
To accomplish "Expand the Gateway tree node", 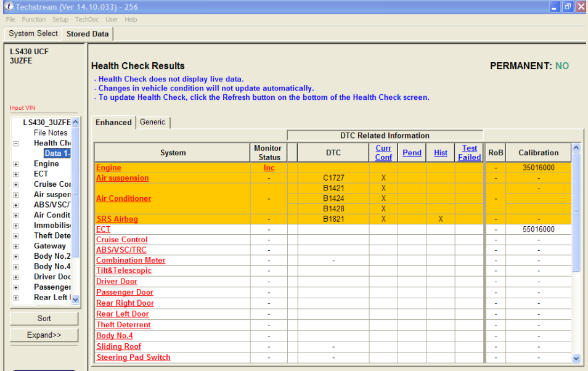I will [16, 246].
